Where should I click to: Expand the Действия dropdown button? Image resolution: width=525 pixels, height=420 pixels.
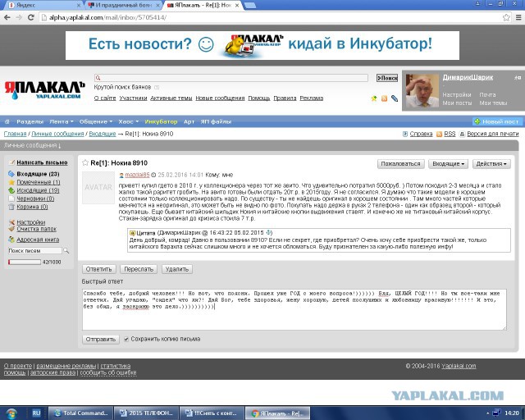pyautogui.click(x=493, y=163)
